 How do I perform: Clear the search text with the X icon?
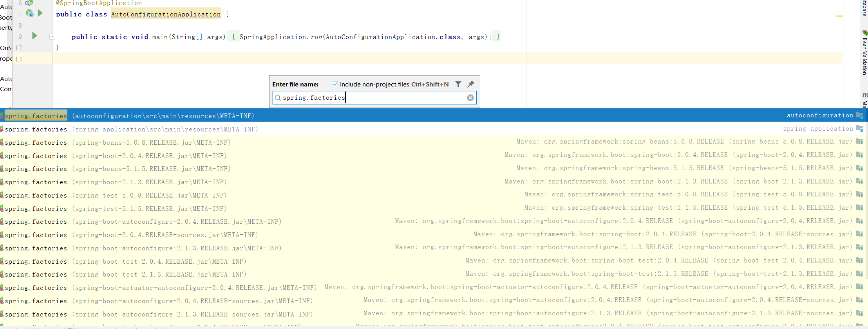pos(470,98)
